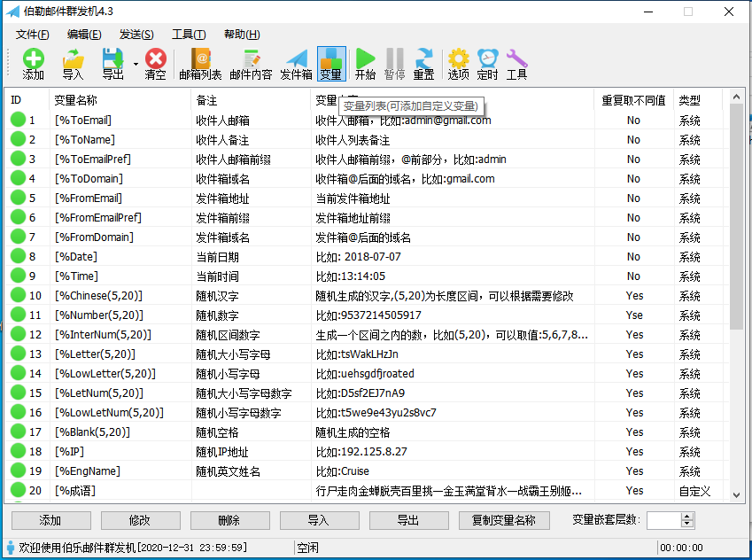Select the [%FromDomain] variable name

[x=94, y=237]
